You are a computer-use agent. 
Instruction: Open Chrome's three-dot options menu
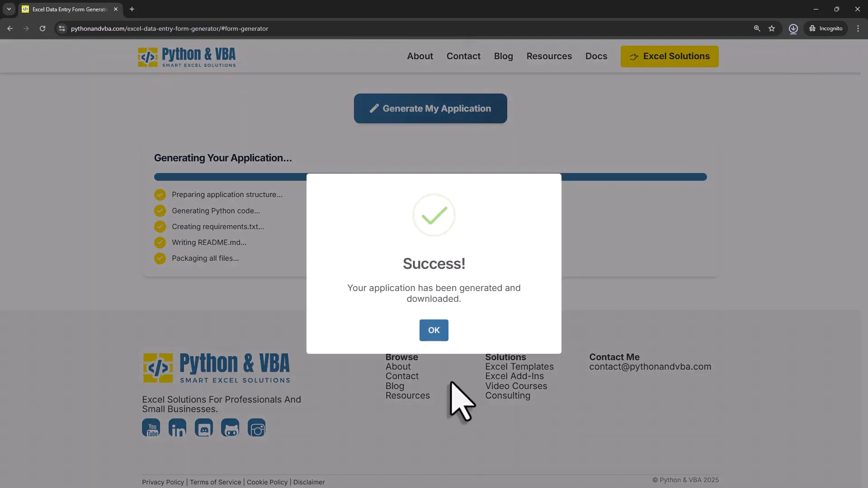pyautogui.click(x=858, y=28)
